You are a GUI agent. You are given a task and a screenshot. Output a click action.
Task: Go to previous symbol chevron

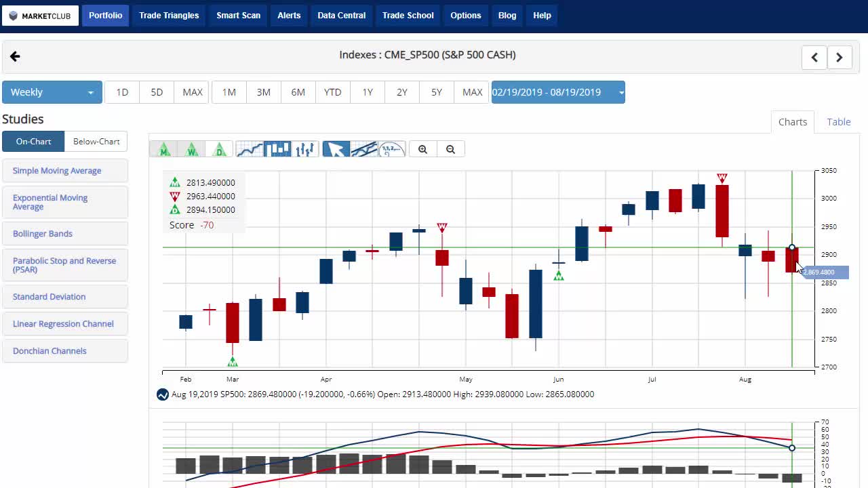pos(814,58)
